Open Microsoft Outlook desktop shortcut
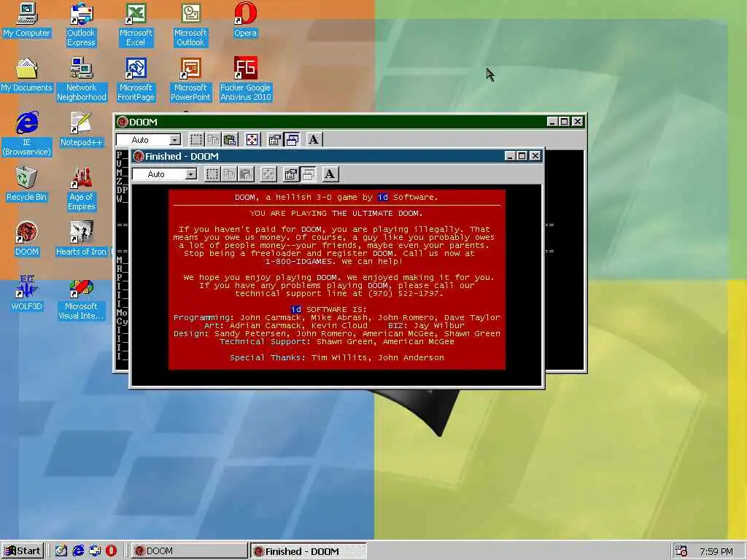Viewport: 747px width, 560px height. [x=190, y=25]
